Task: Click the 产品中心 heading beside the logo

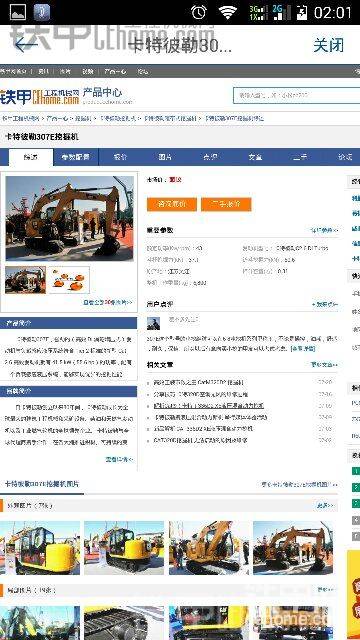Action: click(x=102, y=93)
